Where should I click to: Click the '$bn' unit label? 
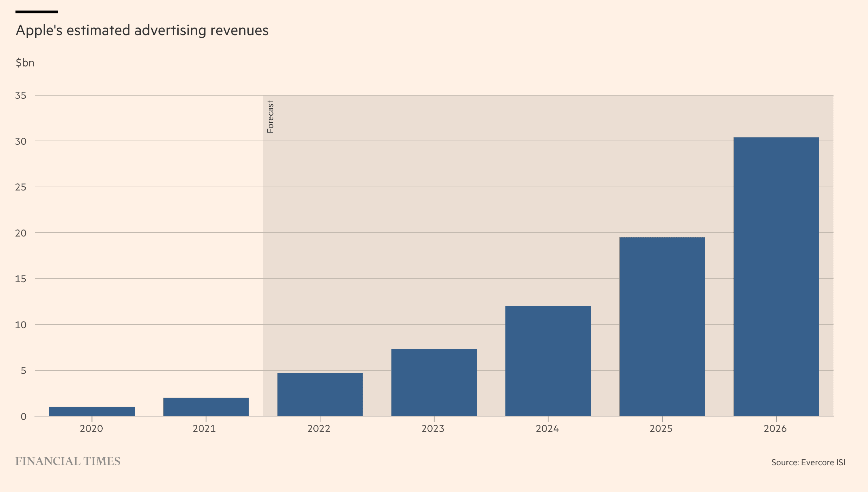coord(25,63)
